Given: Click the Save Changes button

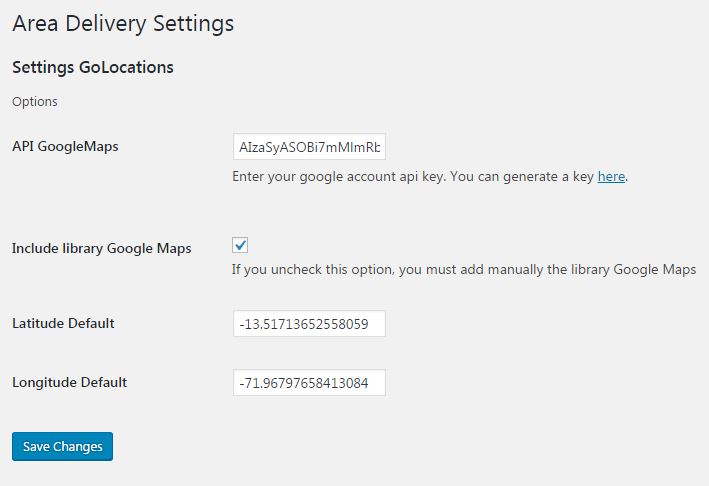Looking at the screenshot, I should click(x=62, y=446).
